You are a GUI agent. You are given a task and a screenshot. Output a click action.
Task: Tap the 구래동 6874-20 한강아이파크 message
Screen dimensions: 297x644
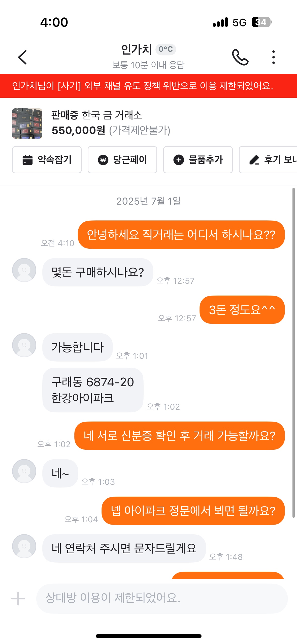(x=93, y=390)
